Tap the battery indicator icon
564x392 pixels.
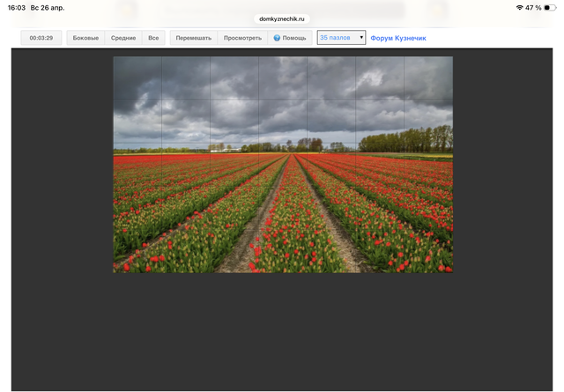click(x=550, y=7)
